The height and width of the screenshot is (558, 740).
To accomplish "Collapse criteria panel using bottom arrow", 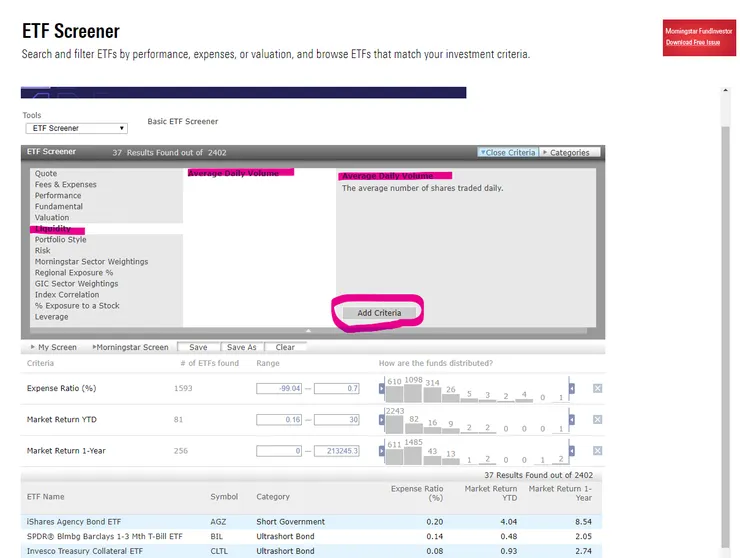I will tap(308, 330).
